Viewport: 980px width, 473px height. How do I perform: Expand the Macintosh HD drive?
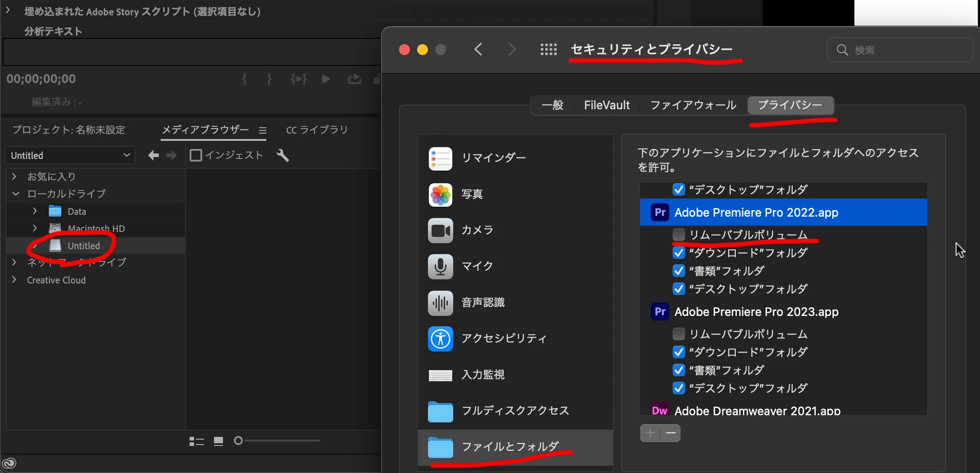pyautogui.click(x=35, y=228)
